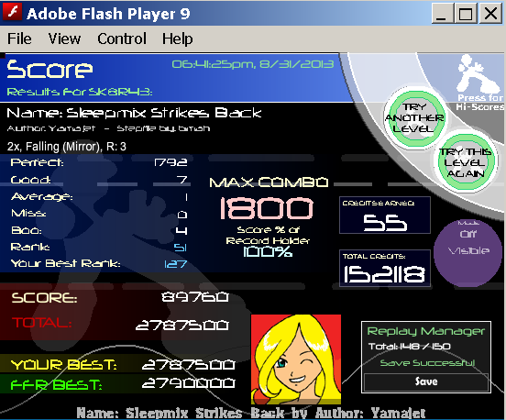Click the blonde girl avatar picture
The image size is (506, 420).
pos(296,359)
